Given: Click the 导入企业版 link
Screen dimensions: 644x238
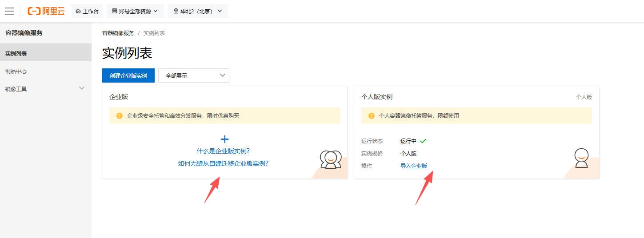Looking at the screenshot, I should (414, 166).
